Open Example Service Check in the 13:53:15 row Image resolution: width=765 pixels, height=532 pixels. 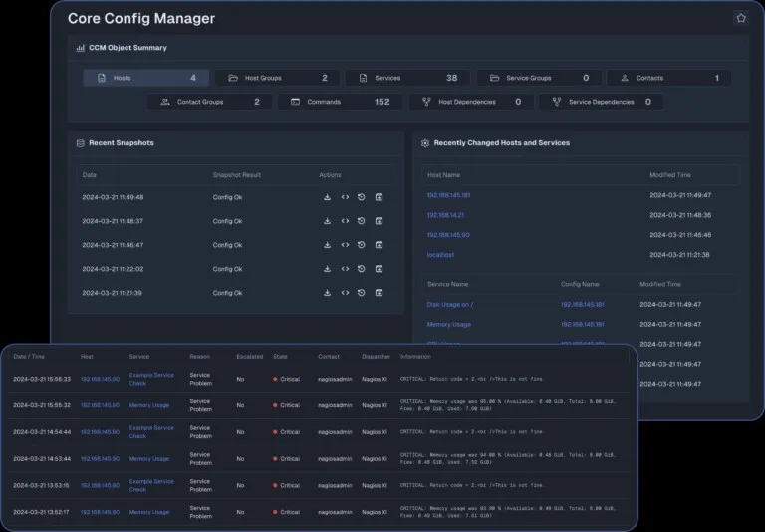click(x=151, y=485)
